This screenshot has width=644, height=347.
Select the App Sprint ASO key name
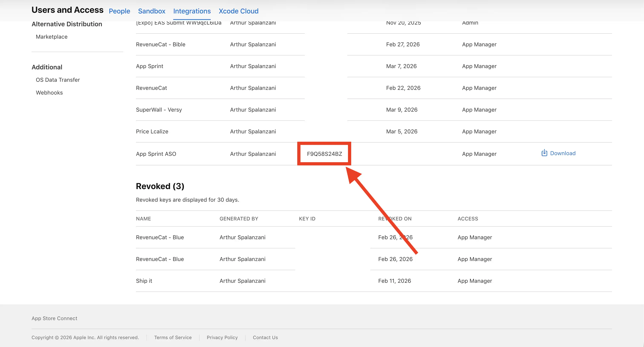coord(156,154)
